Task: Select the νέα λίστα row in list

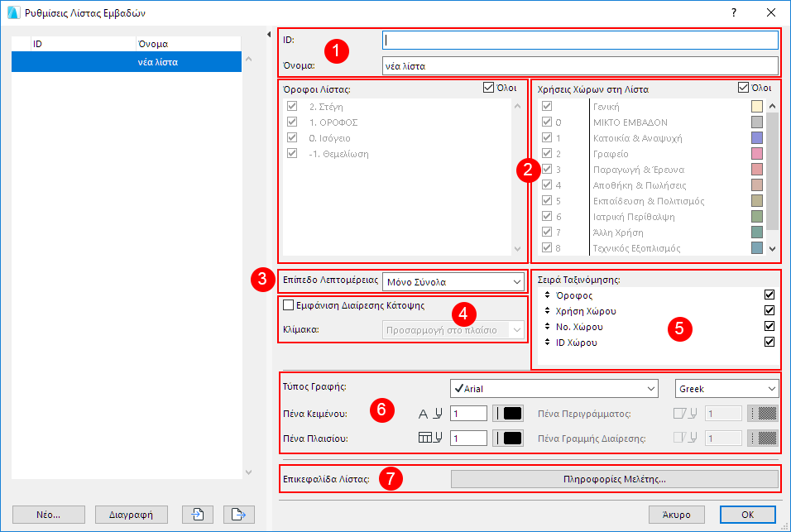Action: (127, 62)
